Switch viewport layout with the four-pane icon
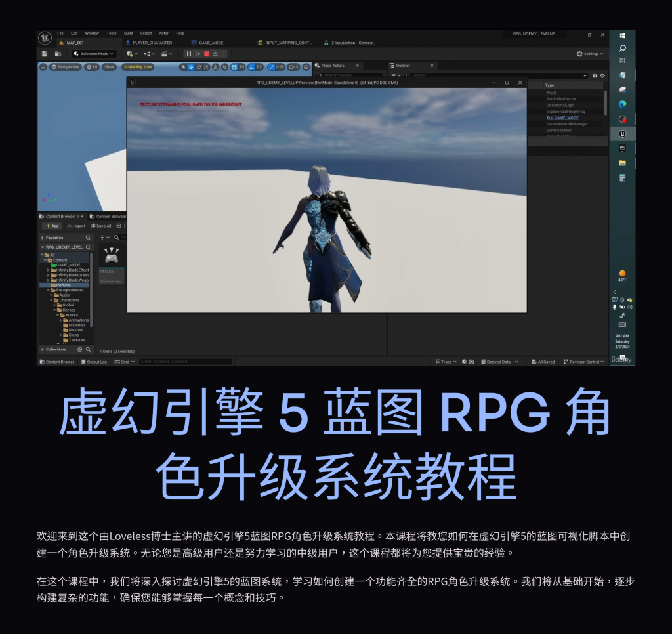The width and height of the screenshot is (672, 634). [306, 67]
